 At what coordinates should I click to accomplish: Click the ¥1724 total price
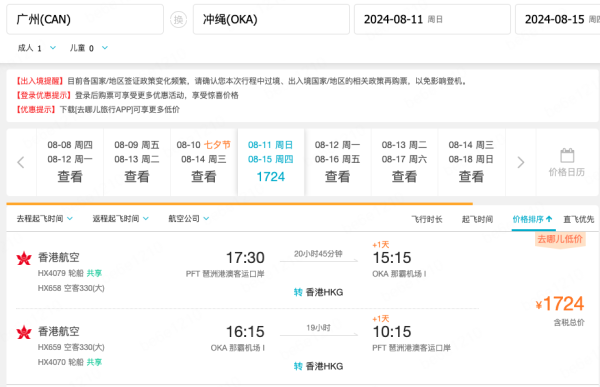click(x=560, y=304)
